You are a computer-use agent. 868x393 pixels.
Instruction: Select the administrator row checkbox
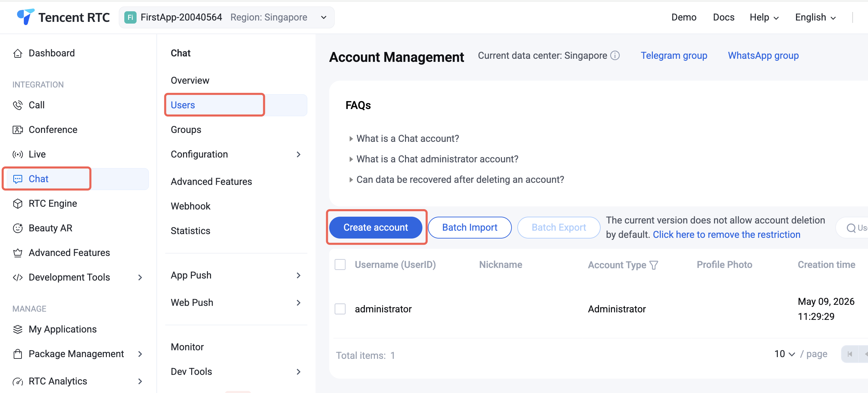(340, 309)
